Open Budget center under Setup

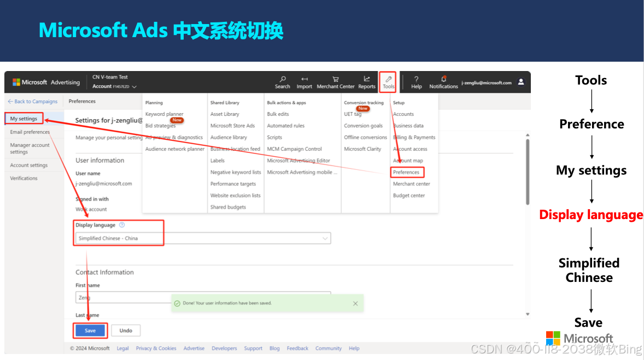coord(409,196)
